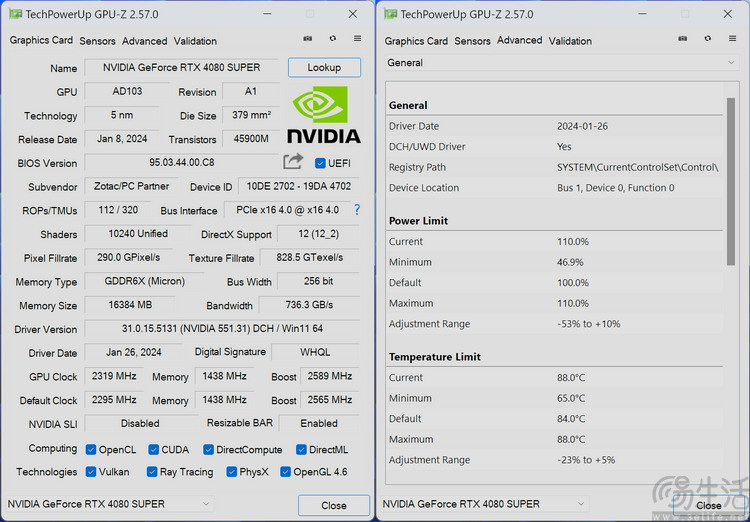Open Validation tab in right window
Viewport: 750px width, 522px height.
[570, 41]
